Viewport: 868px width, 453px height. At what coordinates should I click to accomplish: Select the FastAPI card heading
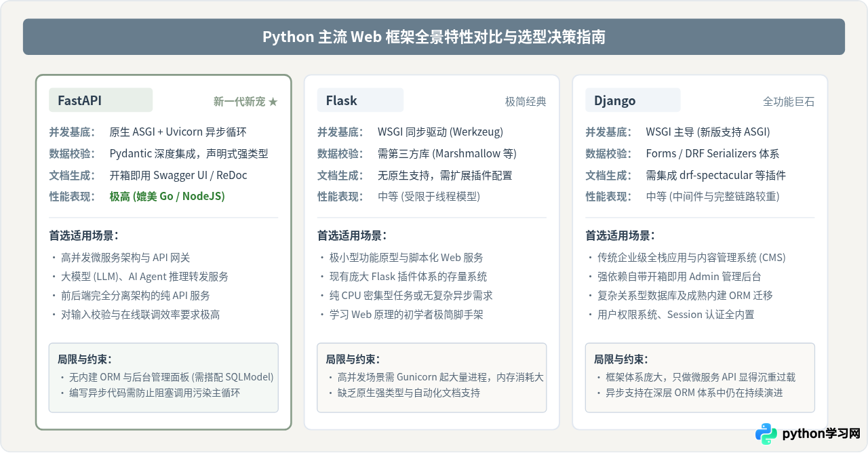click(x=79, y=100)
